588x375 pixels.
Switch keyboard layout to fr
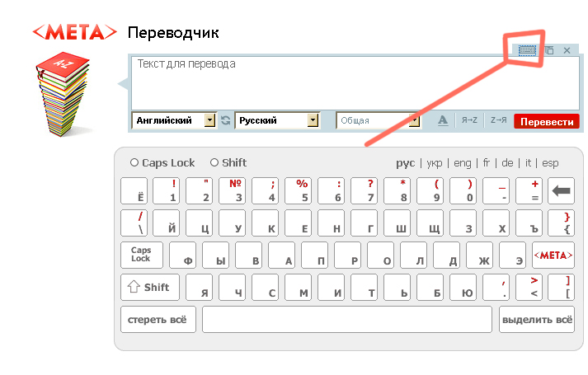coord(487,163)
